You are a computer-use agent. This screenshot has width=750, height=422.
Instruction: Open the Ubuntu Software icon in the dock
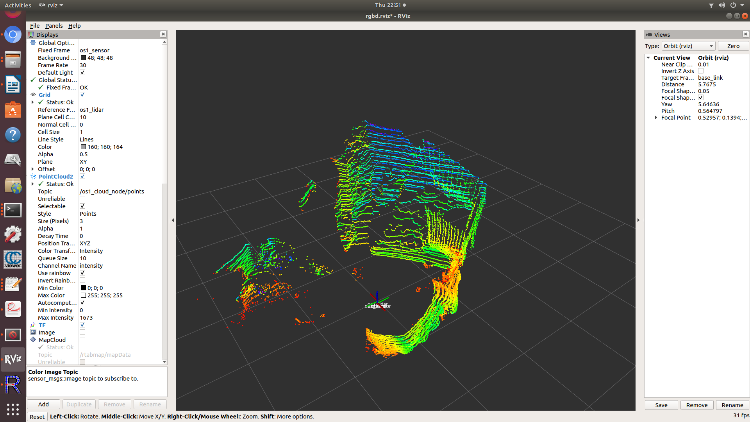13,110
